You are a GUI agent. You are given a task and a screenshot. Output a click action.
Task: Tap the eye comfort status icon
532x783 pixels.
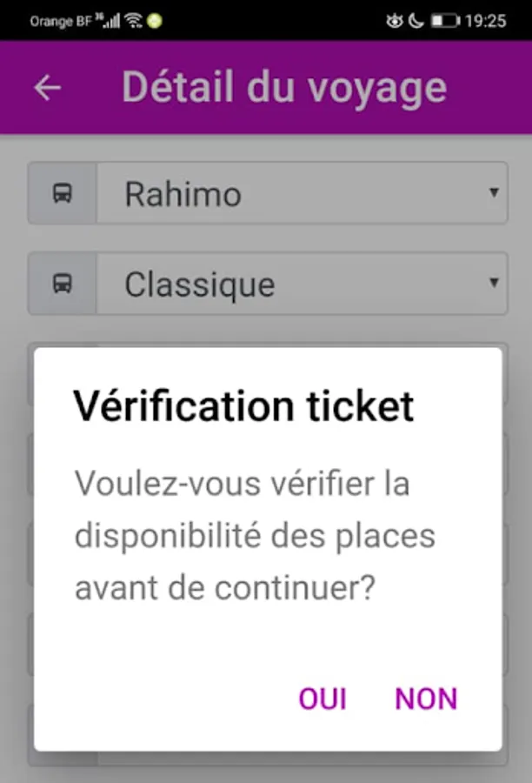click(x=395, y=21)
